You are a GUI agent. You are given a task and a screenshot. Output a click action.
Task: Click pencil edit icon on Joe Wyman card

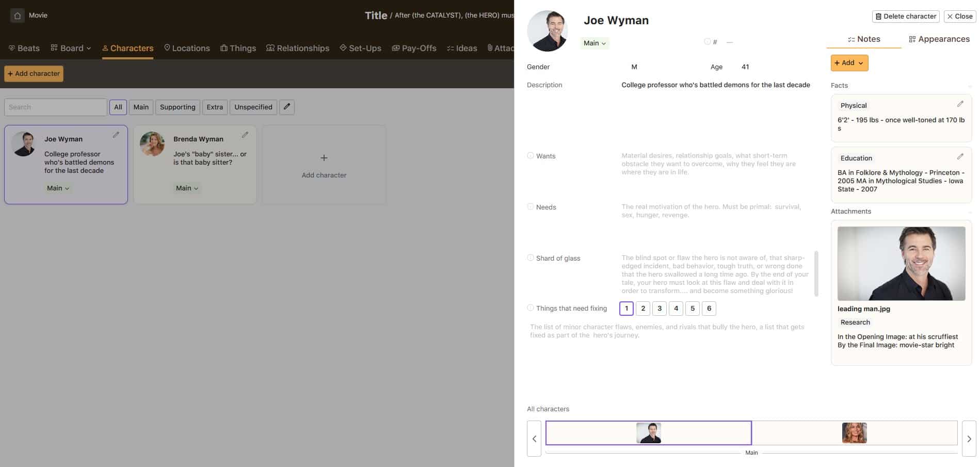[116, 135]
